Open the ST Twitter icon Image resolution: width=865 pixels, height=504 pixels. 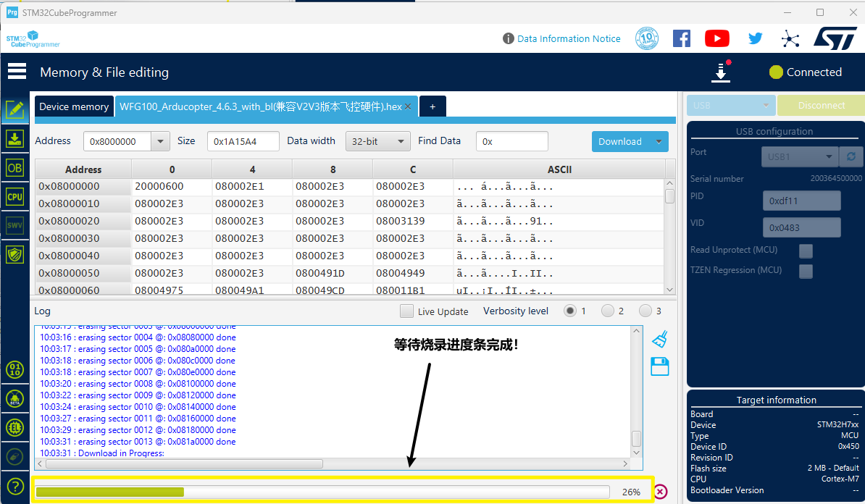click(x=755, y=38)
